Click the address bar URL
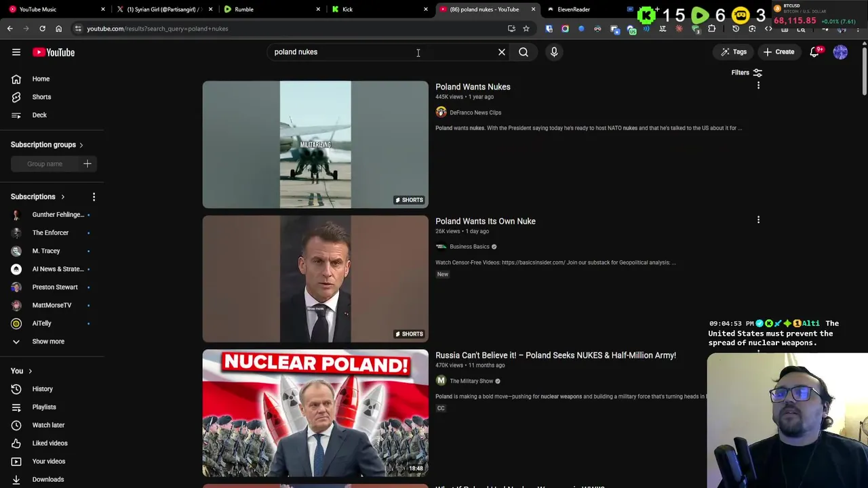 [157, 28]
